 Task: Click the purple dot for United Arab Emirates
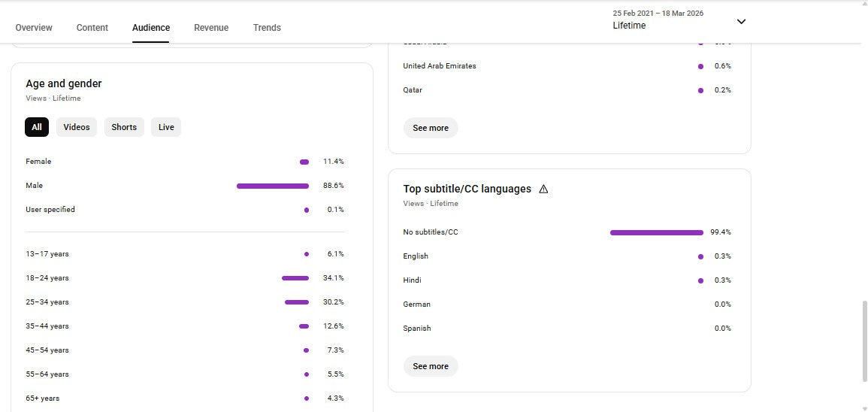click(x=700, y=66)
